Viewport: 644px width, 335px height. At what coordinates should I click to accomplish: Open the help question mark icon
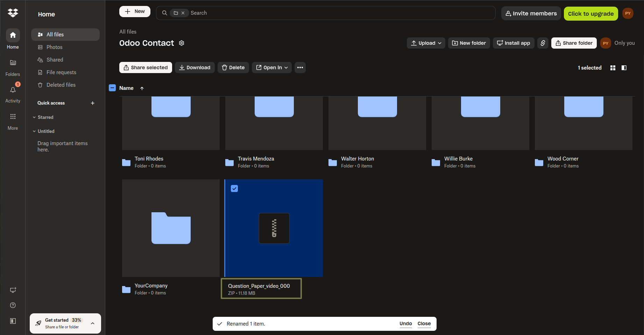[13, 305]
